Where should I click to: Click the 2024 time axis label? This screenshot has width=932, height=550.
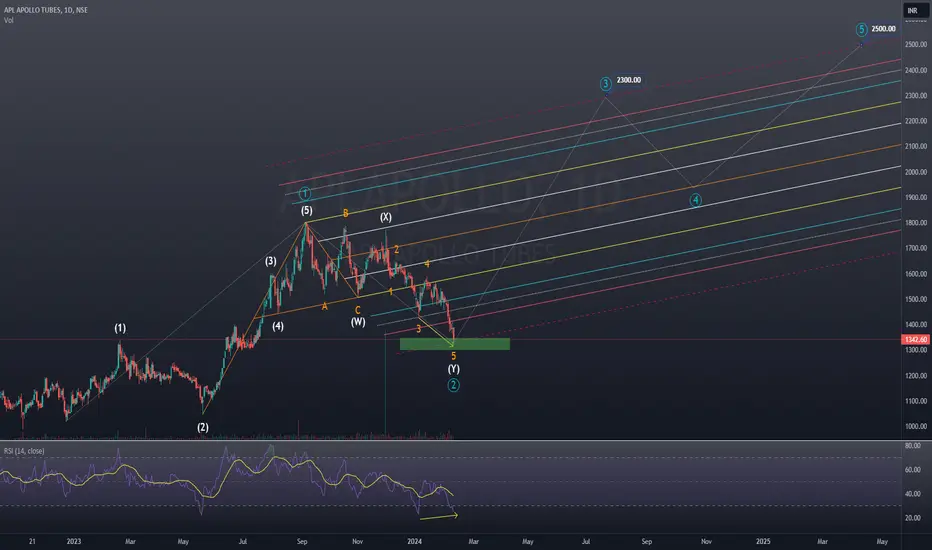click(x=414, y=542)
